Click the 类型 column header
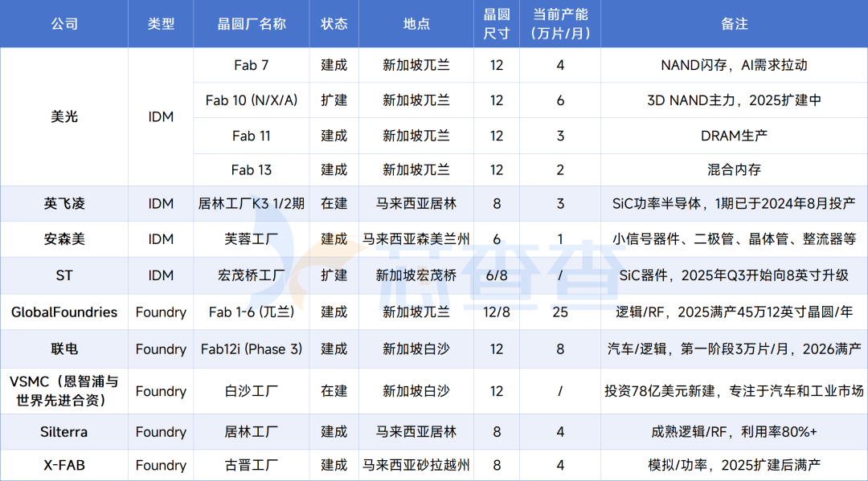This screenshot has height=481, width=868. [x=161, y=24]
